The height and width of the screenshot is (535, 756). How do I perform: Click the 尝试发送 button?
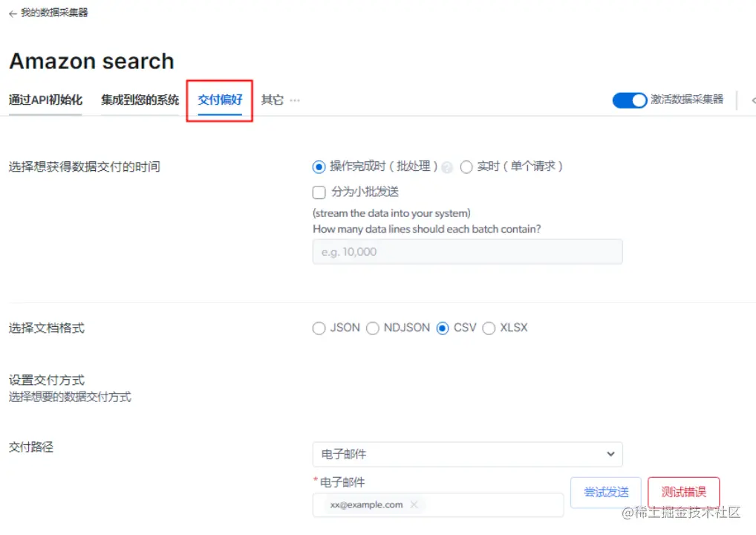tap(605, 493)
